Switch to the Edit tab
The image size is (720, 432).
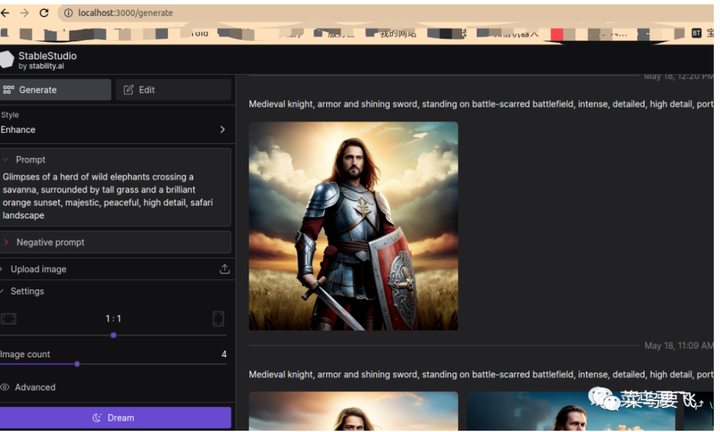click(173, 90)
